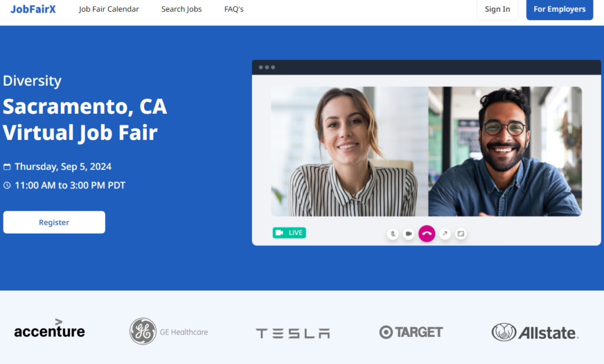
Task: Click the Accenture logo
Action: pos(50,329)
